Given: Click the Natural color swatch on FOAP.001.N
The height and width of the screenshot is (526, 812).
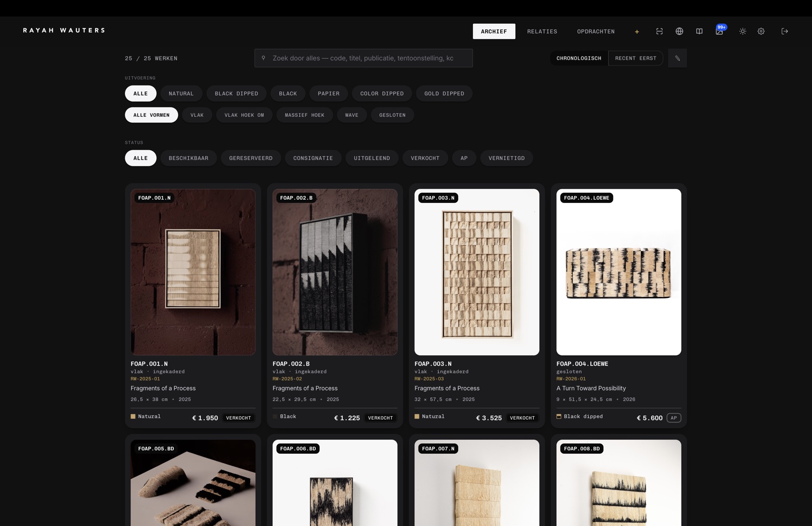Looking at the screenshot, I should (x=133, y=416).
